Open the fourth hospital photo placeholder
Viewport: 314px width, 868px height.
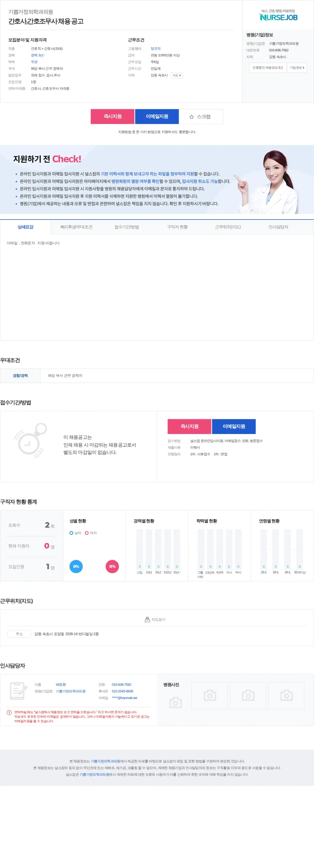pos(286,696)
